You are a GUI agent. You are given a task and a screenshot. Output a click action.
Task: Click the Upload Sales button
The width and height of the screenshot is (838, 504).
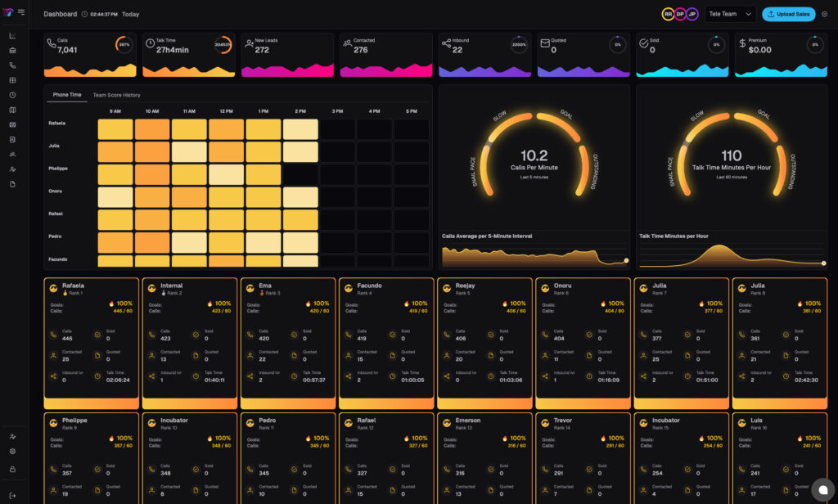coord(788,14)
